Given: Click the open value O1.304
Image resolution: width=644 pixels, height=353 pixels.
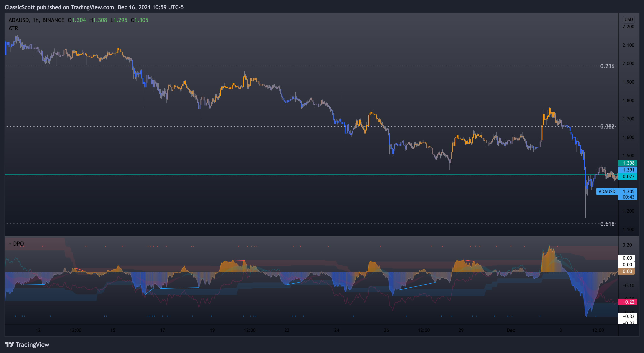Looking at the screenshot, I should (x=77, y=20).
